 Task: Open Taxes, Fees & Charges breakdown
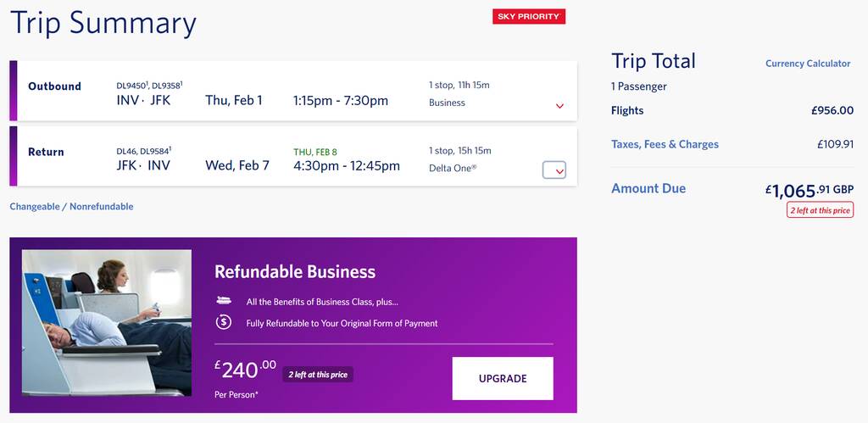[x=665, y=144]
